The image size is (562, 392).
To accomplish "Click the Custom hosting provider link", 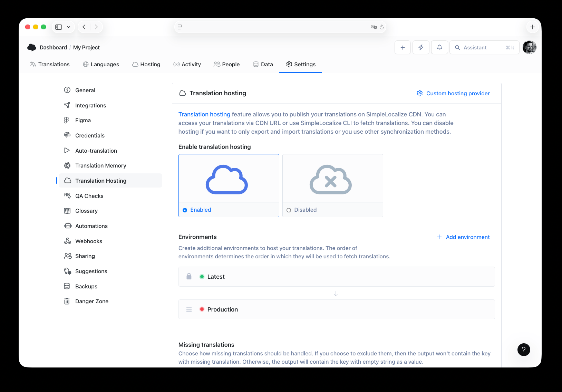I will pos(457,93).
